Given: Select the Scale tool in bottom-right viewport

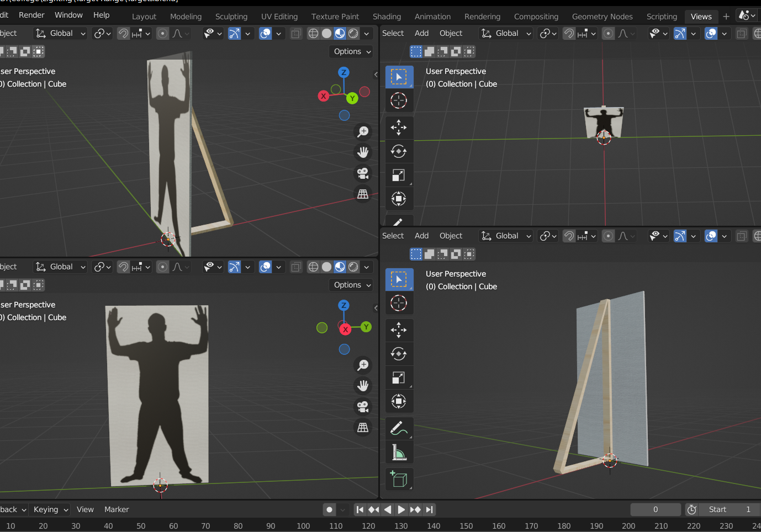Looking at the screenshot, I should coord(399,377).
